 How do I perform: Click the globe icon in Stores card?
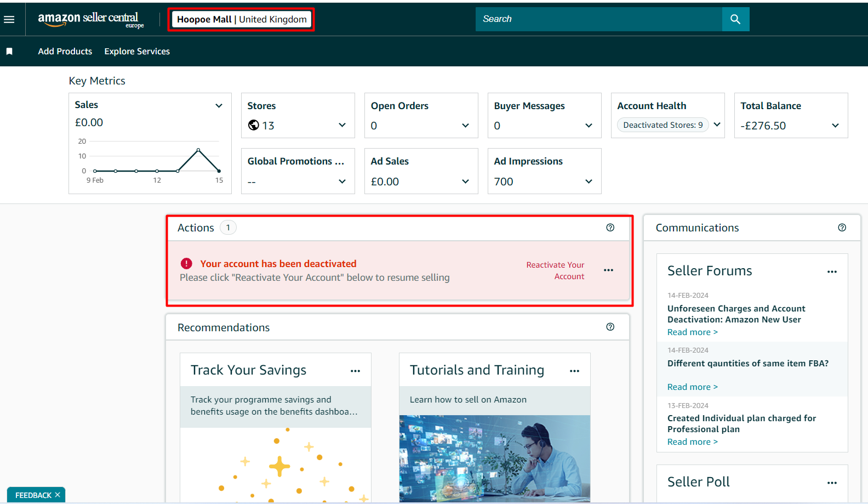253,125
